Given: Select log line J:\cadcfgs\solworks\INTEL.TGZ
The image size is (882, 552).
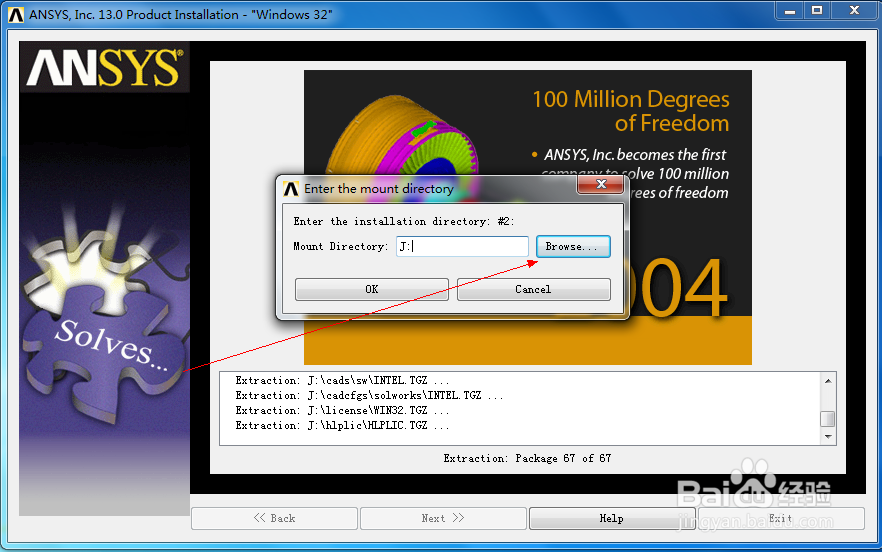Looking at the screenshot, I should (x=369, y=396).
